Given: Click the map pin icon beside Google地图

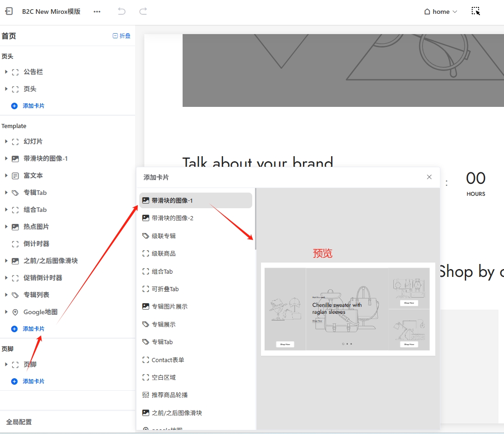Looking at the screenshot, I should 15,312.
